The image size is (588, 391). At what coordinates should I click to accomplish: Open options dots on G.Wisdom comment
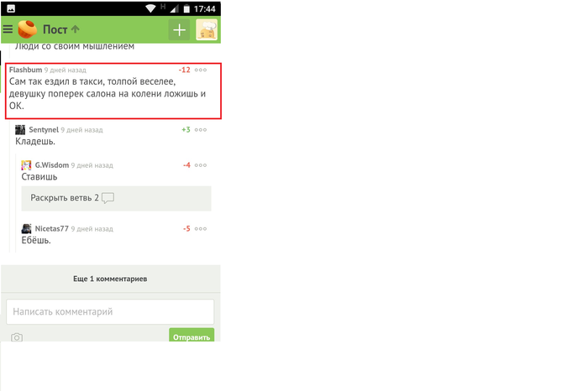coord(201,165)
